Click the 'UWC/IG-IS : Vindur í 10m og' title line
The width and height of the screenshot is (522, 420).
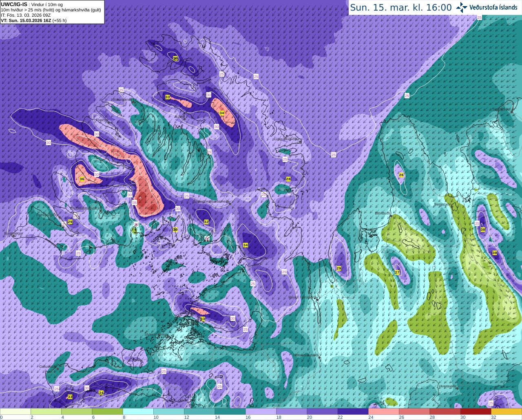32,4
